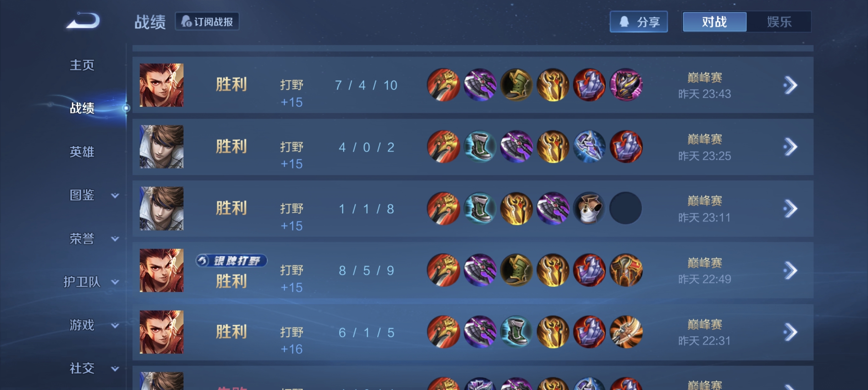Open the 主页 home tab
The height and width of the screenshot is (390, 868).
[82, 65]
